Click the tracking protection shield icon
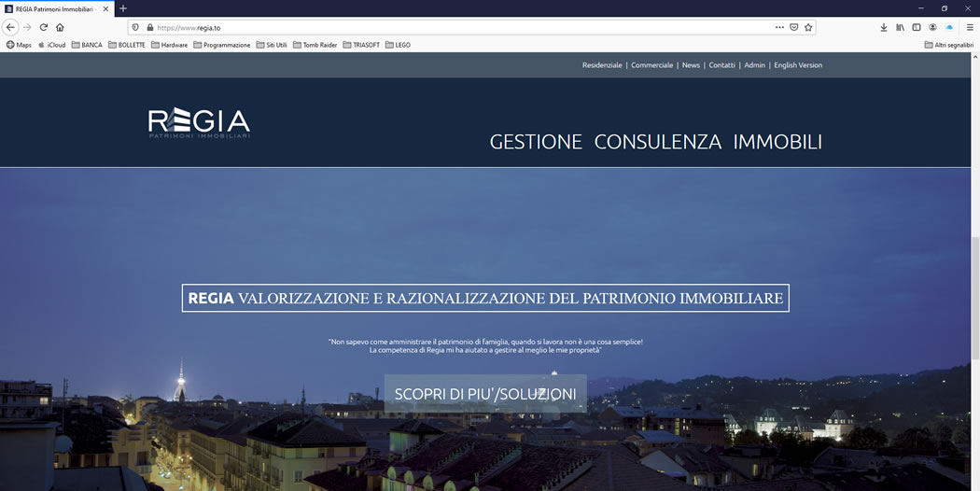The image size is (980, 491). pos(135,27)
